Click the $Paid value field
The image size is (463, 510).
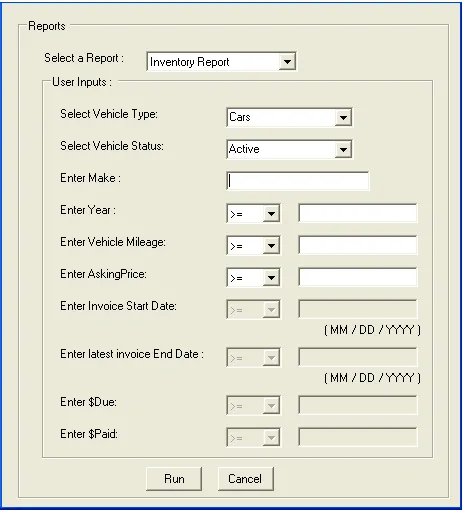pos(358,437)
